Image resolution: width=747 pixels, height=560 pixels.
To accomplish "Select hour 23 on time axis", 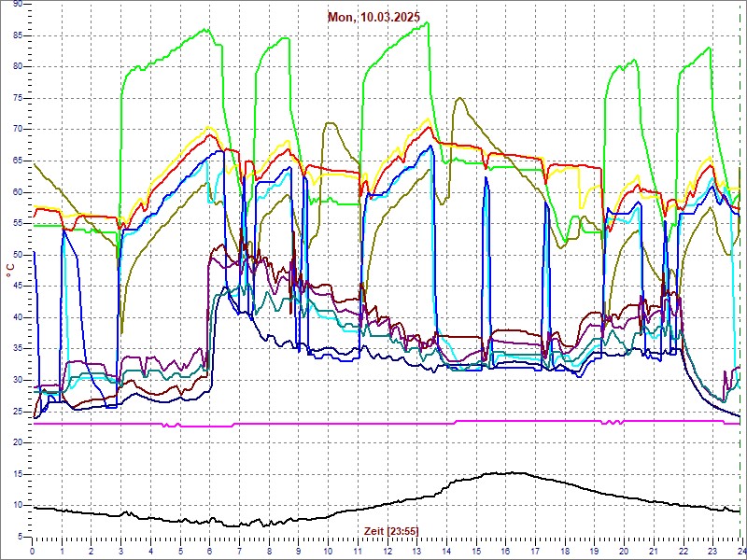I will [x=712, y=551].
